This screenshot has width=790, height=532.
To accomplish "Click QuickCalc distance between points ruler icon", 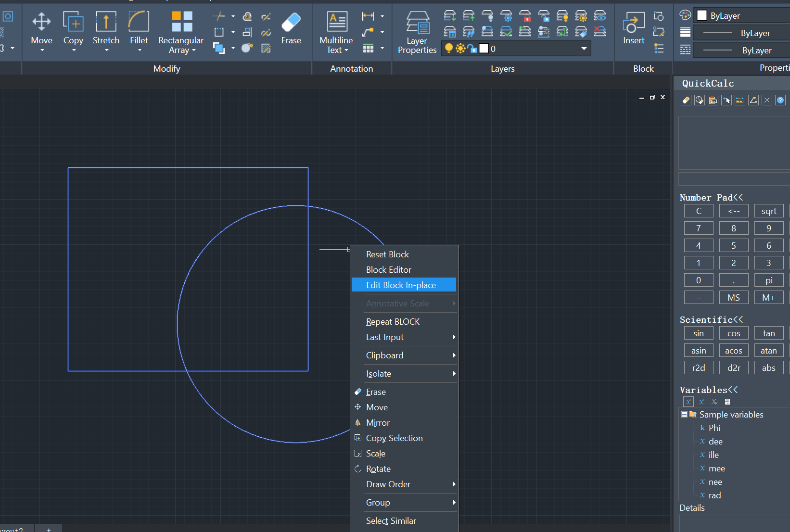I will pos(740,100).
